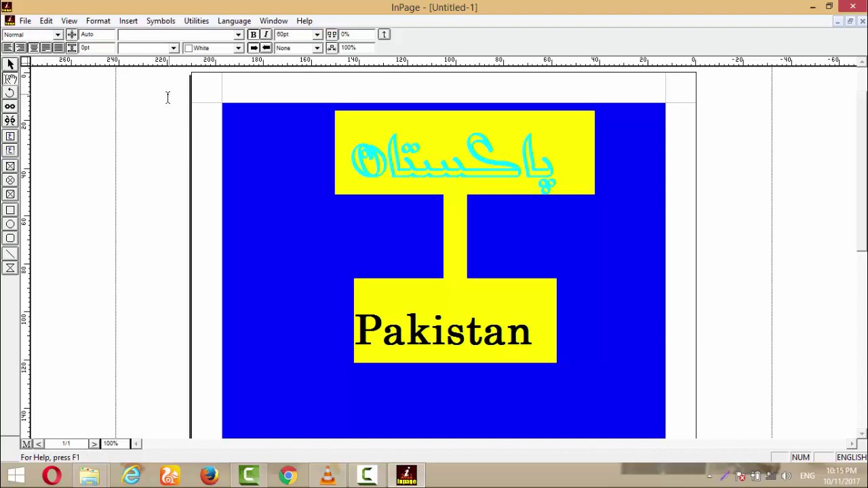Open the font name dropdown
The image size is (868, 488).
[238, 35]
